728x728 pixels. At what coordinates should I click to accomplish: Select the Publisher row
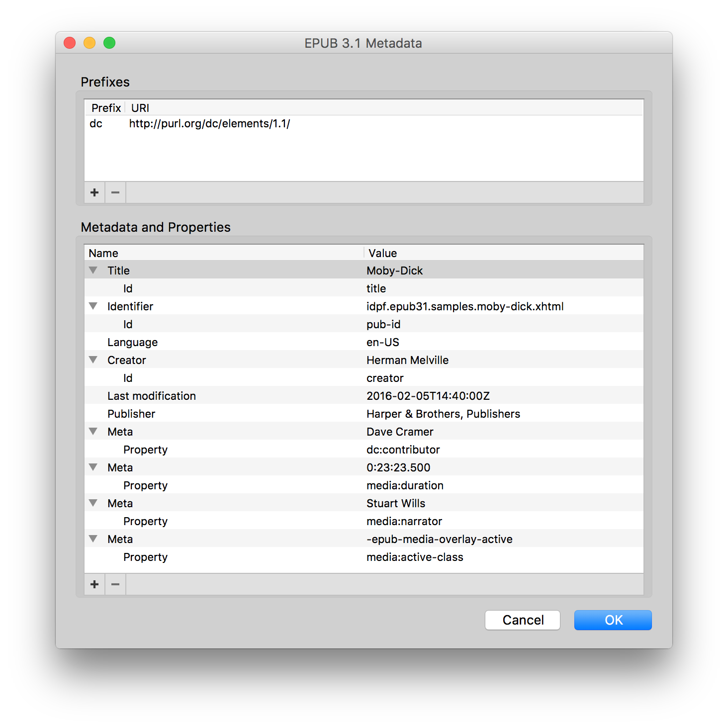(364, 414)
